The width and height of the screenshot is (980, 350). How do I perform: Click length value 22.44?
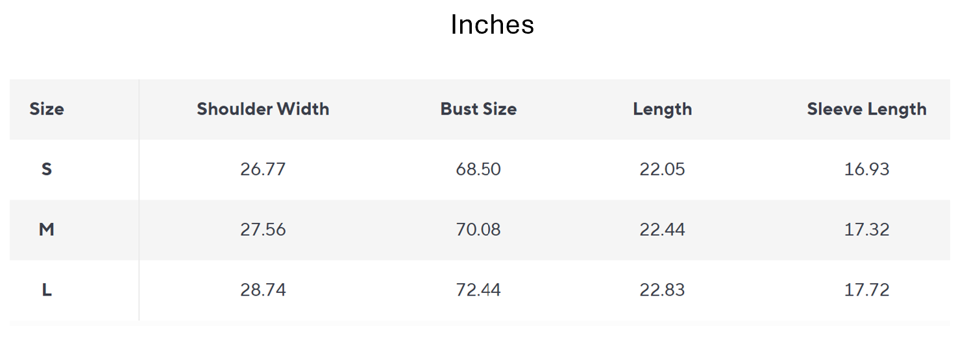tap(662, 229)
